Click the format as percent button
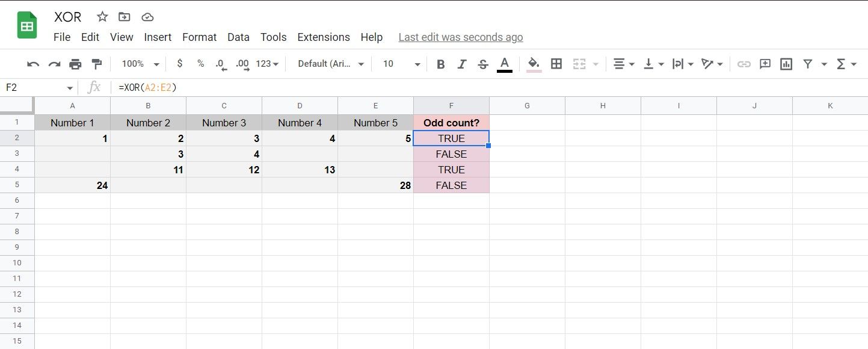 coord(201,64)
